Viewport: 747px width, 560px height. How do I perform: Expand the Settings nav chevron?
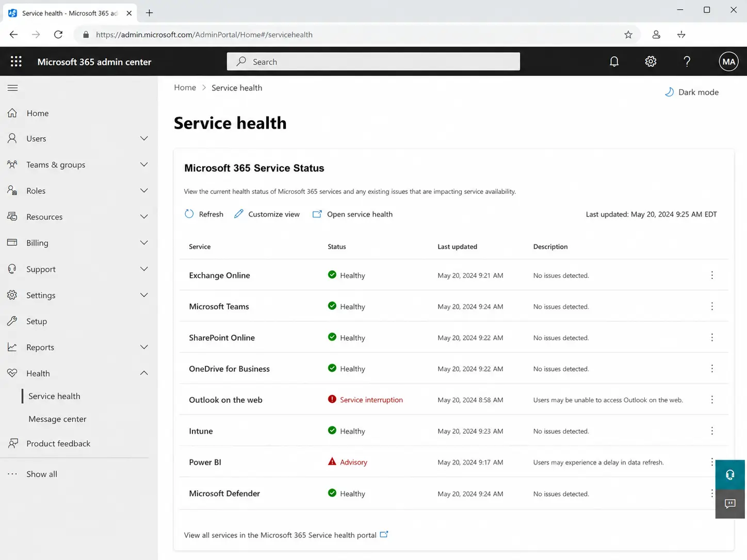click(144, 295)
